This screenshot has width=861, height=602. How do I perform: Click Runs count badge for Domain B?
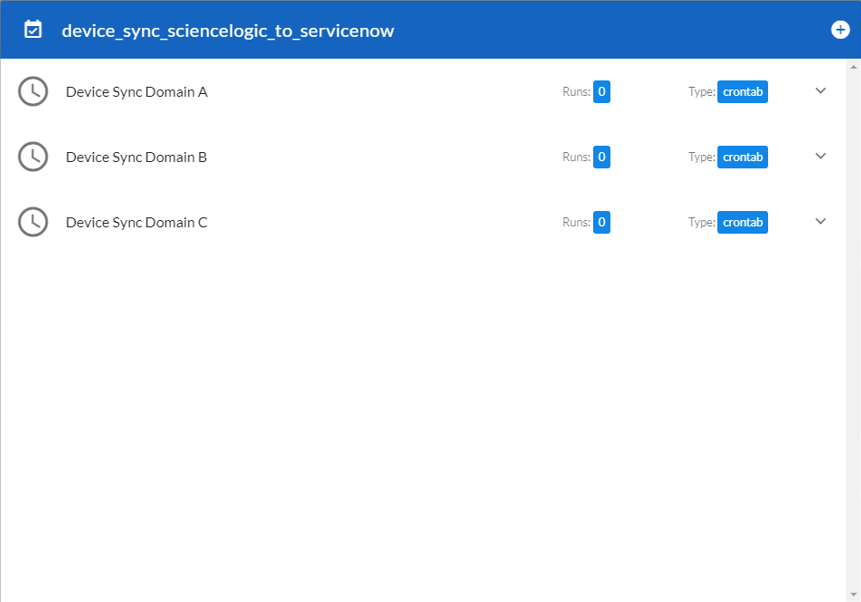tap(601, 157)
